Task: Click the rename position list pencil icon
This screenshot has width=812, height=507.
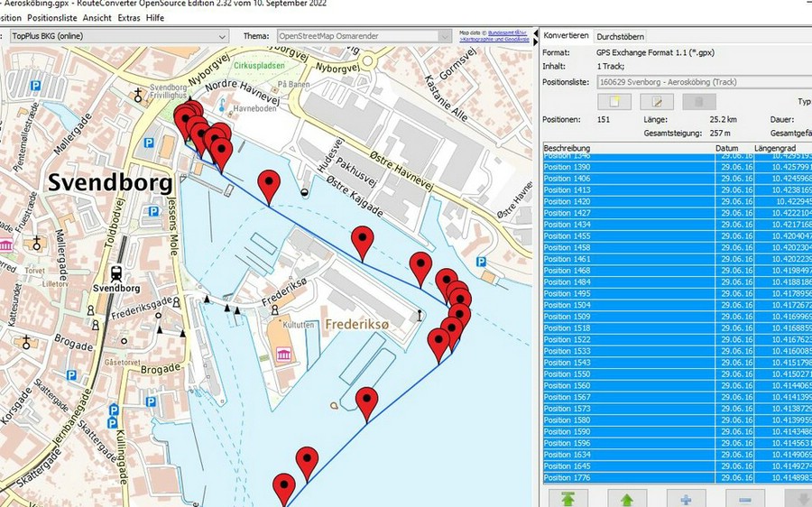Action: 656,101
